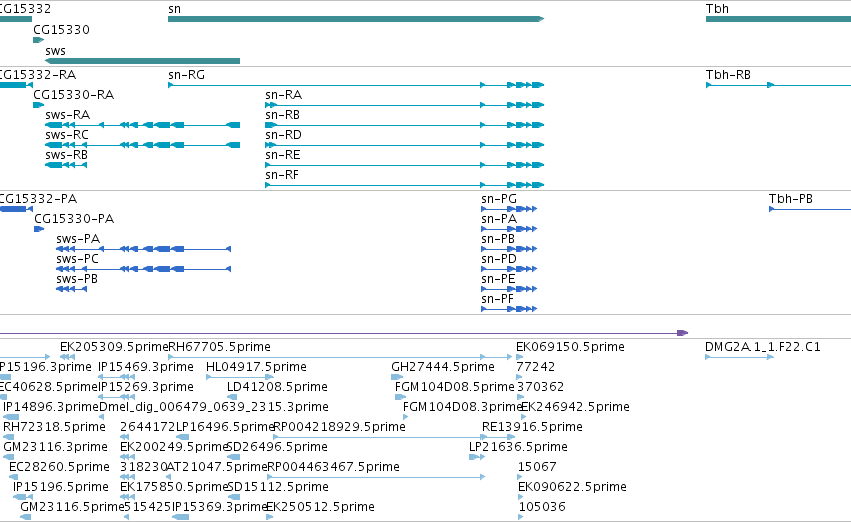
Task: Select the sws gene span bar
Action: (x=143, y=61)
